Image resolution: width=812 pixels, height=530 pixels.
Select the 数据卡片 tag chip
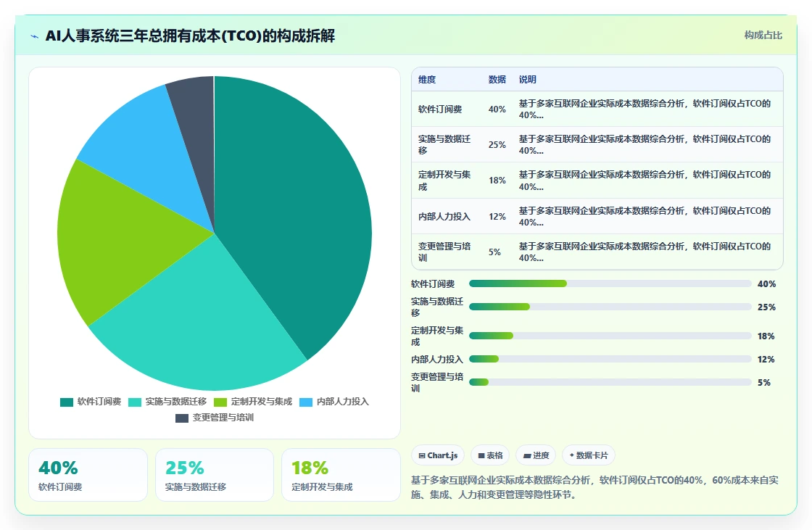coord(589,455)
